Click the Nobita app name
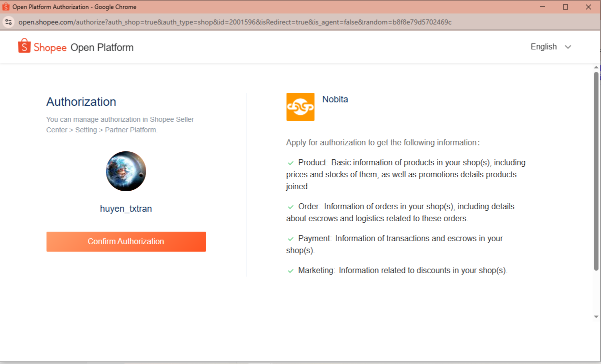This screenshot has height=364, width=601. [x=335, y=99]
